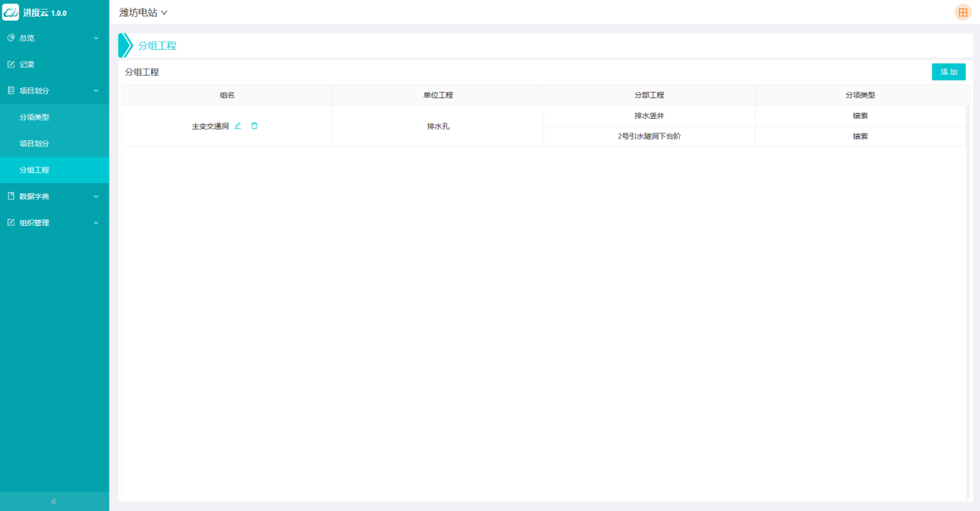Screen dimensions: 980x511
Task: Select the 排水竖井 table cell
Action: click(x=648, y=116)
